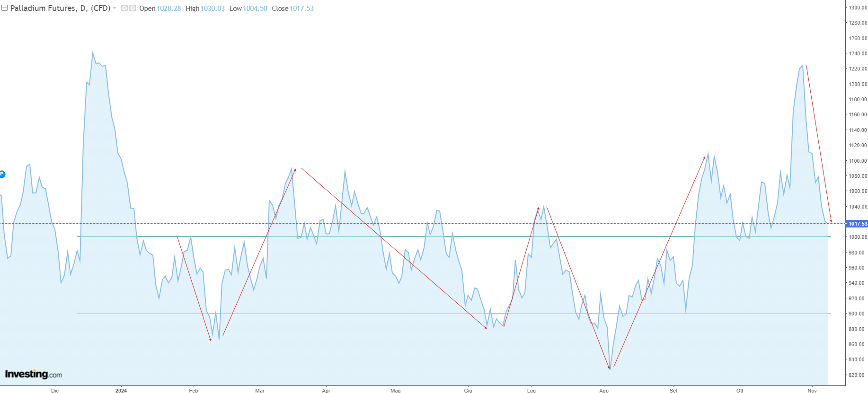
Task: Click the Nov label on time axis
Action: [812, 390]
